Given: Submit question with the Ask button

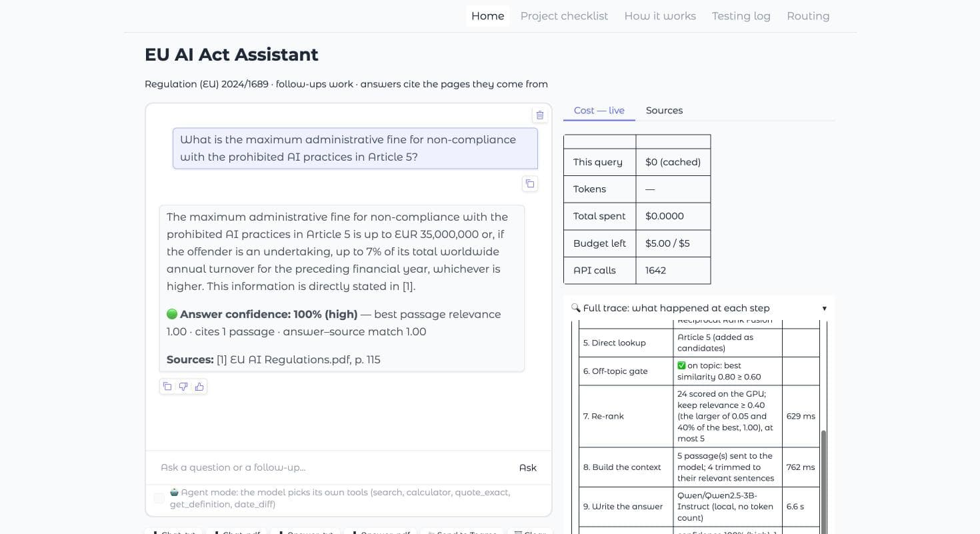Looking at the screenshot, I should pyautogui.click(x=527, y=467).
